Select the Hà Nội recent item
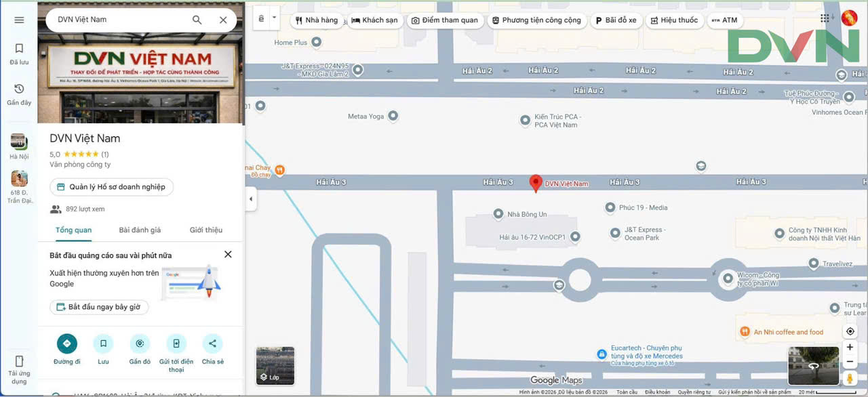Viewport: 868px width, 397px height. point(19,146)
